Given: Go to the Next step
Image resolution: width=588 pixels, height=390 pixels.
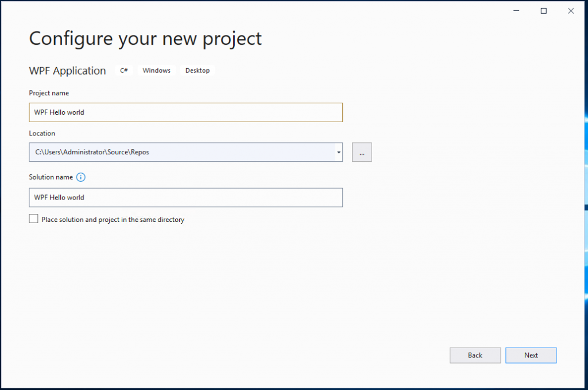Looking at the screenshot, I should [531, 355].
